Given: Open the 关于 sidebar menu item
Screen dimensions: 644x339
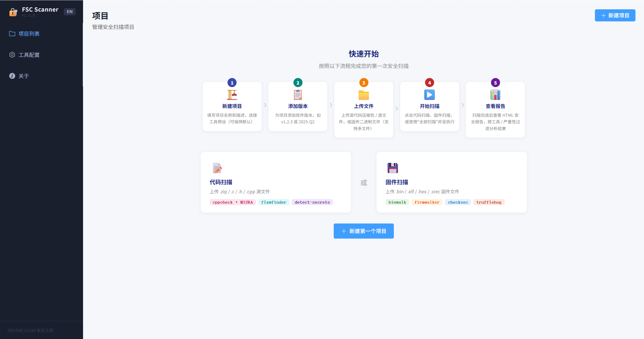Looking at the screenshot, I should tap(42, 76).
